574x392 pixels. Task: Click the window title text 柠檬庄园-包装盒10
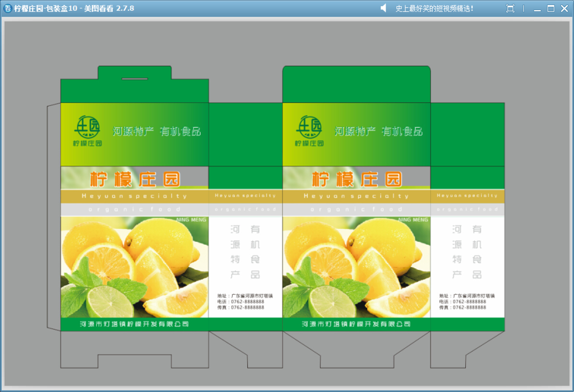pos(46,8)
